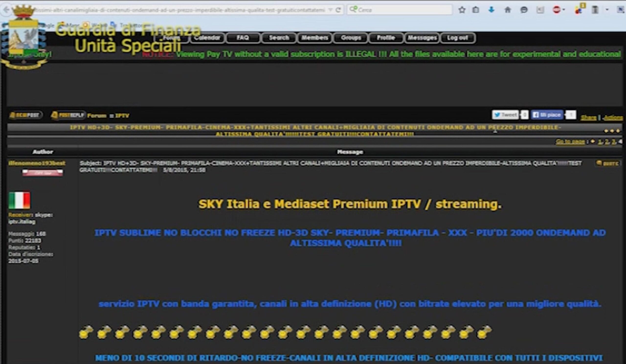Open the Search navigation button
The width and height of the screenshot is (626, 364).
pyautogui.click(x=279, y=38)
